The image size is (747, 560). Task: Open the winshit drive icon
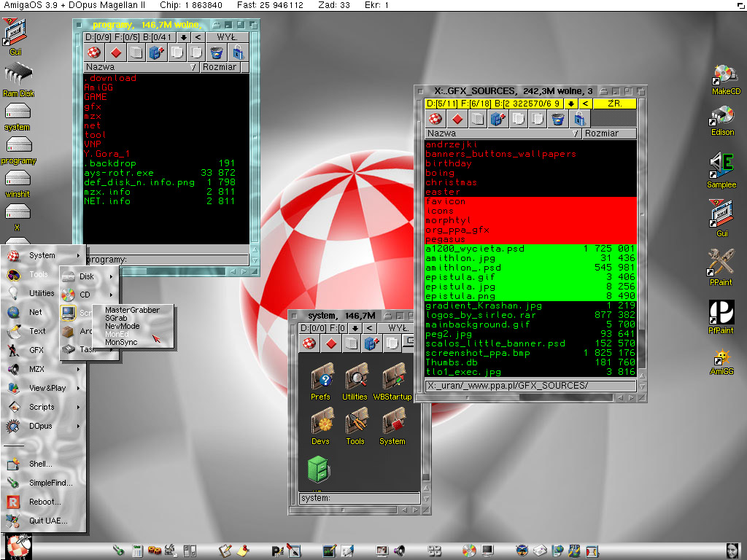point(18,184)
